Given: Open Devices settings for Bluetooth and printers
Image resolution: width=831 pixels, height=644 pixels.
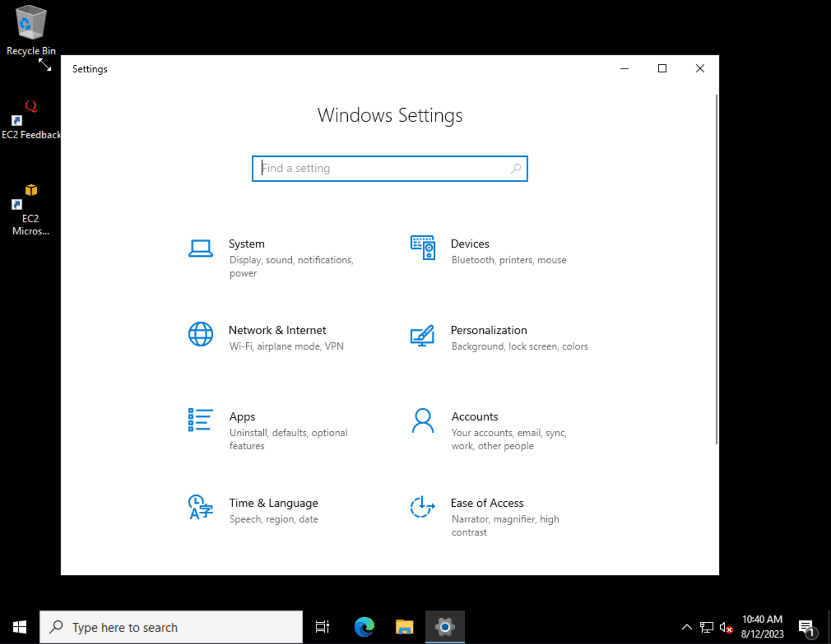Looking at the screenshot, I should click(x=470, y=244).
